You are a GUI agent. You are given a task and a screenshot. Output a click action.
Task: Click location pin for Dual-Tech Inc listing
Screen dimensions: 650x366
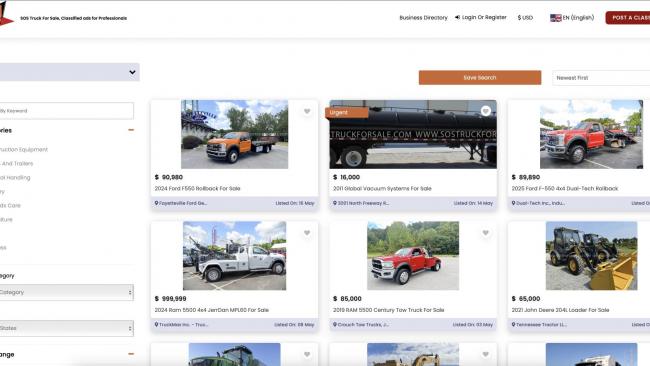pos(513,203)
